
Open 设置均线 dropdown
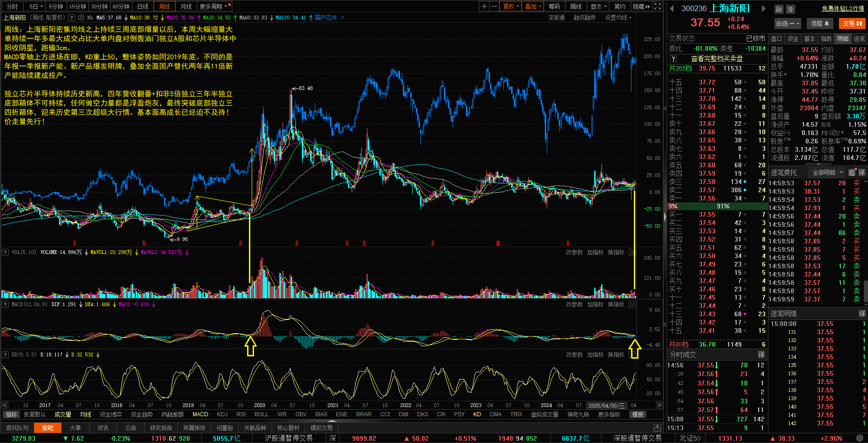pyautogui.click(x=619, y=18)
